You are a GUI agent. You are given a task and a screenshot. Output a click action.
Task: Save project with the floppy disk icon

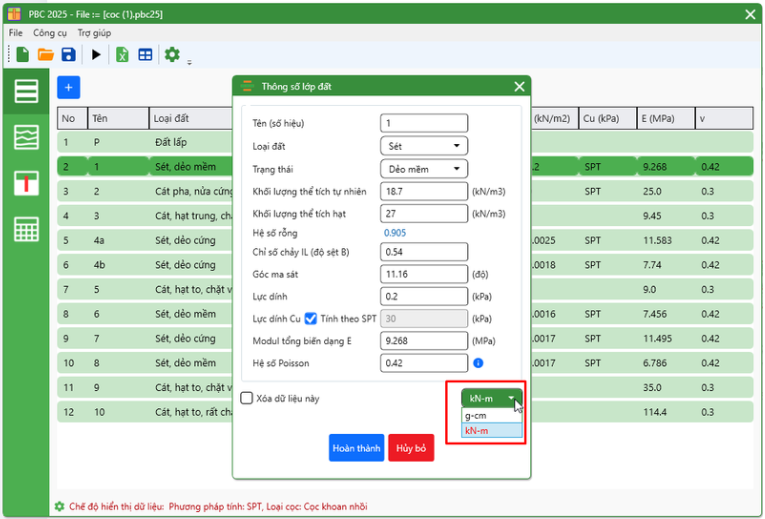click(68, 55)
